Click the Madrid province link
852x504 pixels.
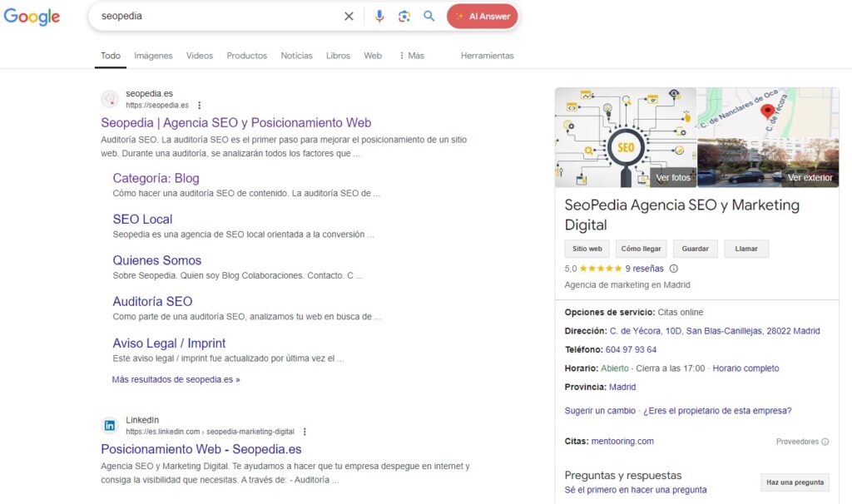click(622, 388)
